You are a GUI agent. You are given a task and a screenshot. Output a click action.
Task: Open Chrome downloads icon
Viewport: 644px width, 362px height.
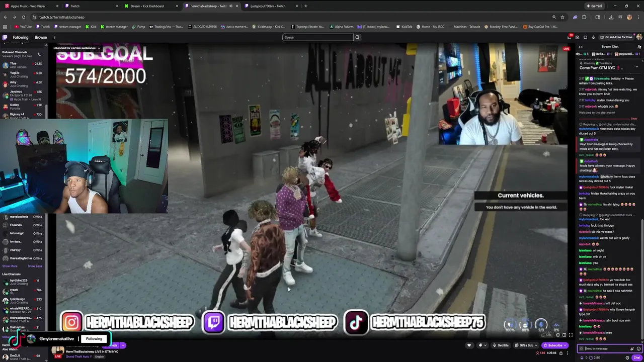(x=611, y=17)
